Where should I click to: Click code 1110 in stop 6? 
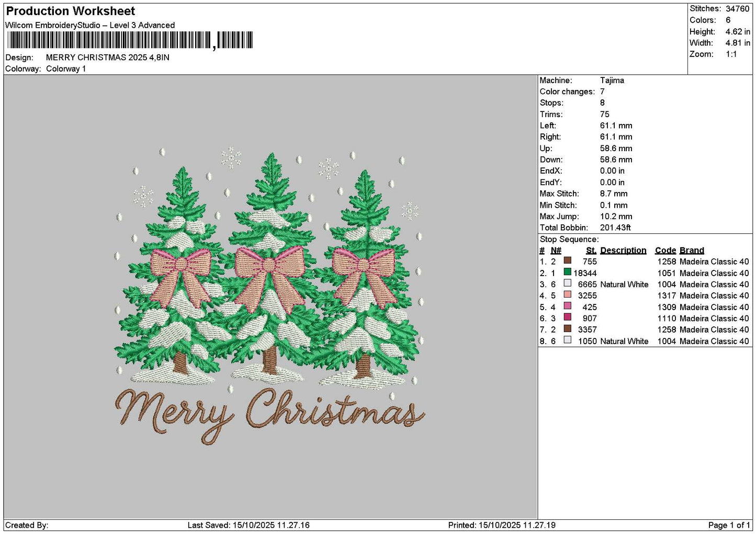tap(667, 318)
